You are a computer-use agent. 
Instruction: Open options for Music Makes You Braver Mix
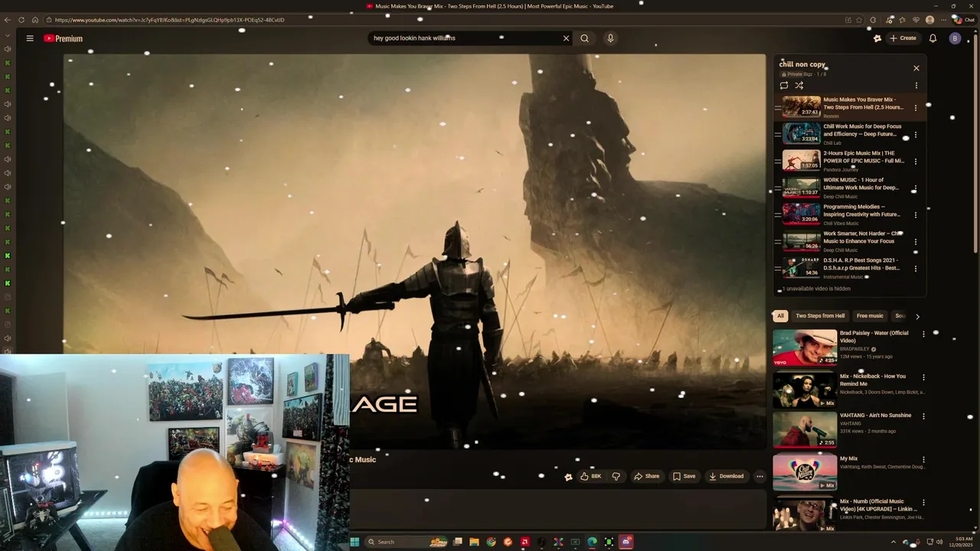[916, 108]
